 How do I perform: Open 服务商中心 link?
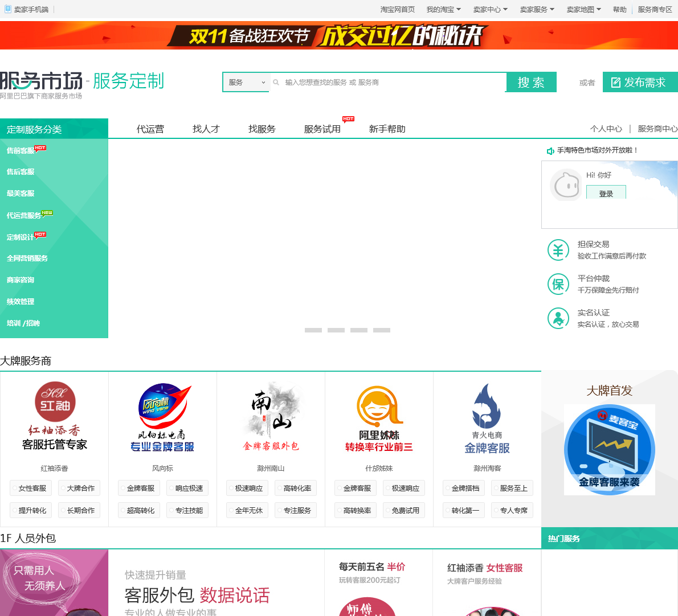click(x=657, y=129)
